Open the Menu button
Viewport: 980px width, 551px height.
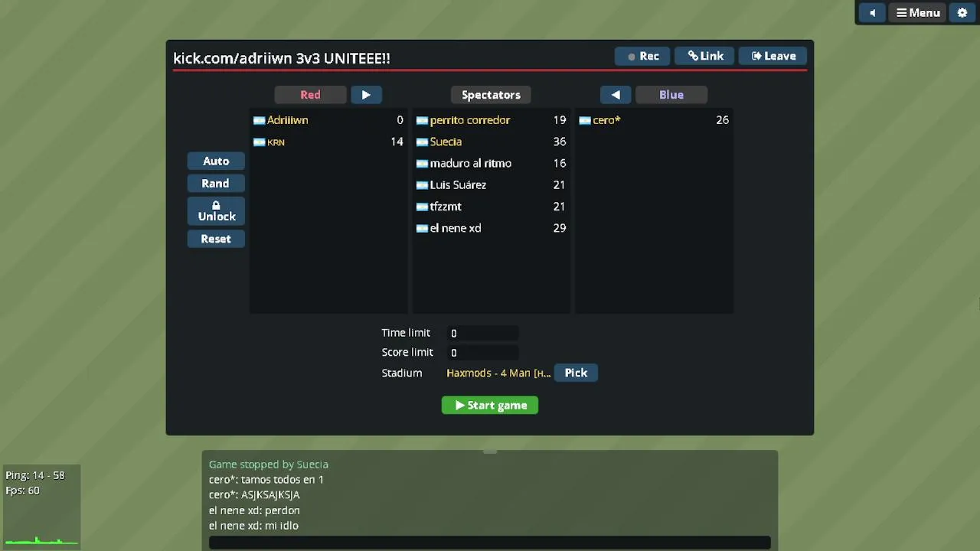918,12
